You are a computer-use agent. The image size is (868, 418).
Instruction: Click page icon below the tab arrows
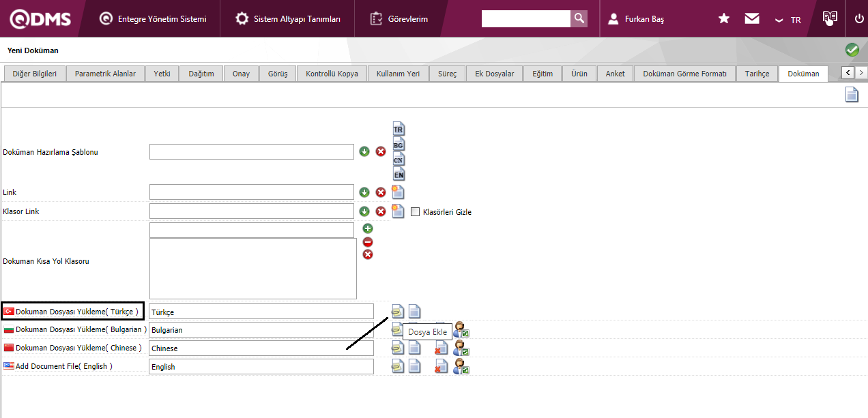pos(852,94)
